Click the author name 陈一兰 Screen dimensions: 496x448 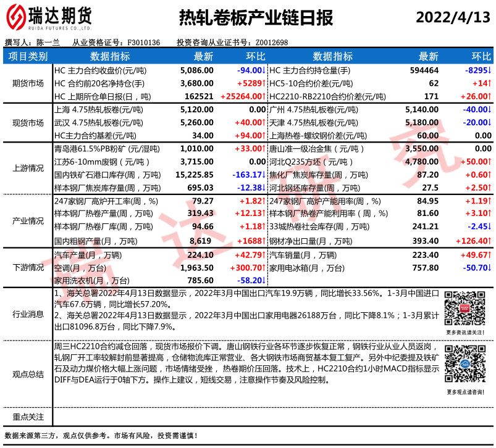point(48,43)
